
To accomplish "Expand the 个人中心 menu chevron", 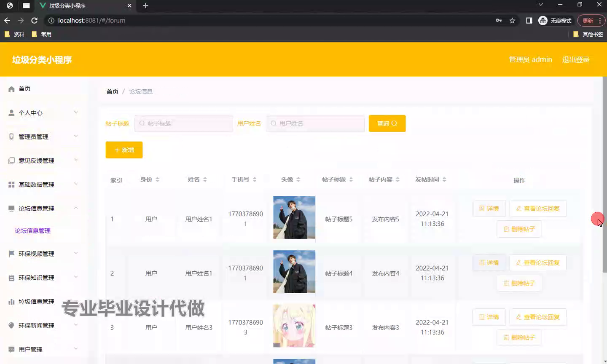I will (x=76, y=112).
